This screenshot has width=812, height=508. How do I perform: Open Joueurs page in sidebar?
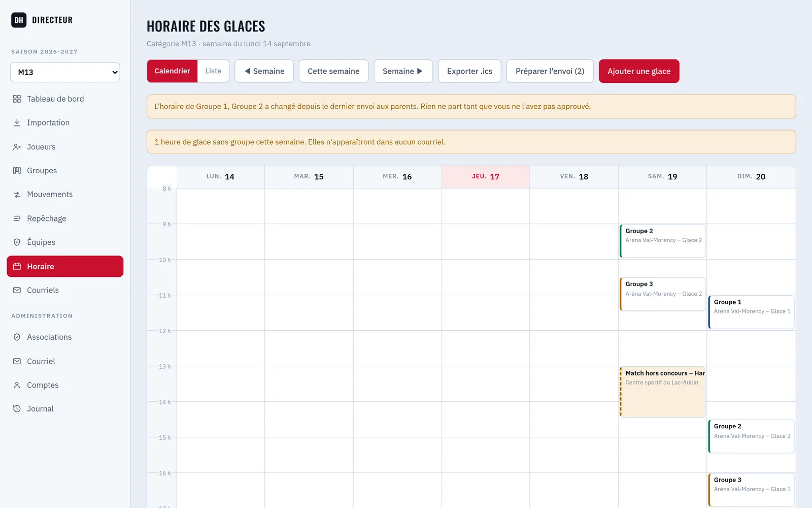click(x=65, y=147)
